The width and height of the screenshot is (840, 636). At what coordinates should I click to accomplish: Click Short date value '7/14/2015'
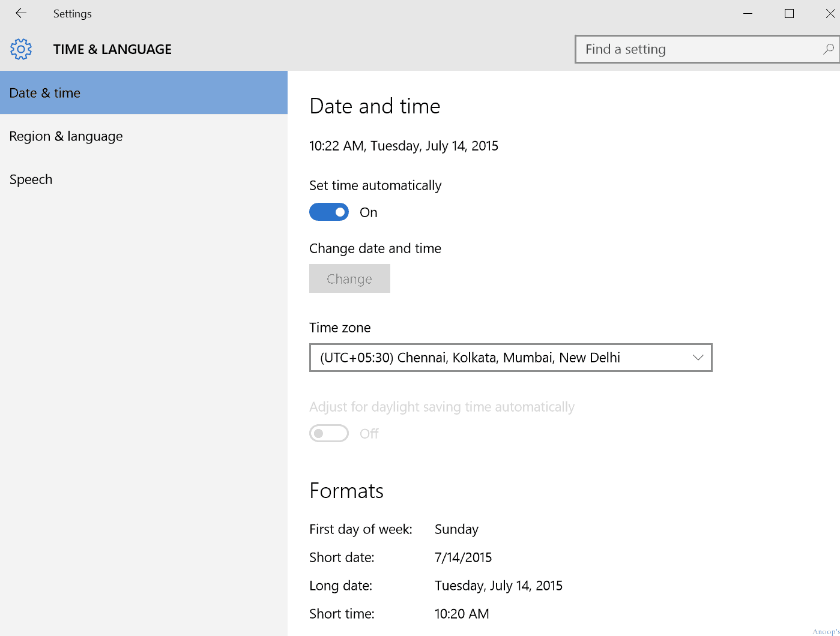click(x=463, y=557)
